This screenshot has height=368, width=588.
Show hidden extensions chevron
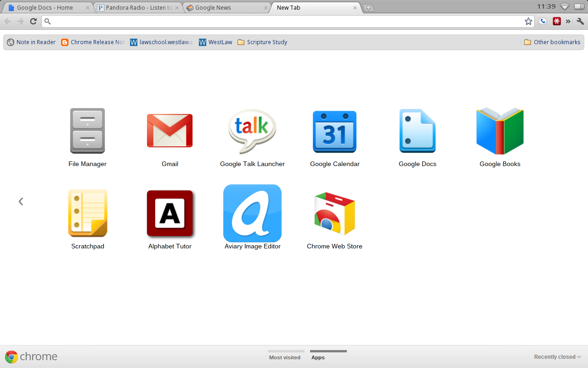pyautogui.click(x=568, y=21)
